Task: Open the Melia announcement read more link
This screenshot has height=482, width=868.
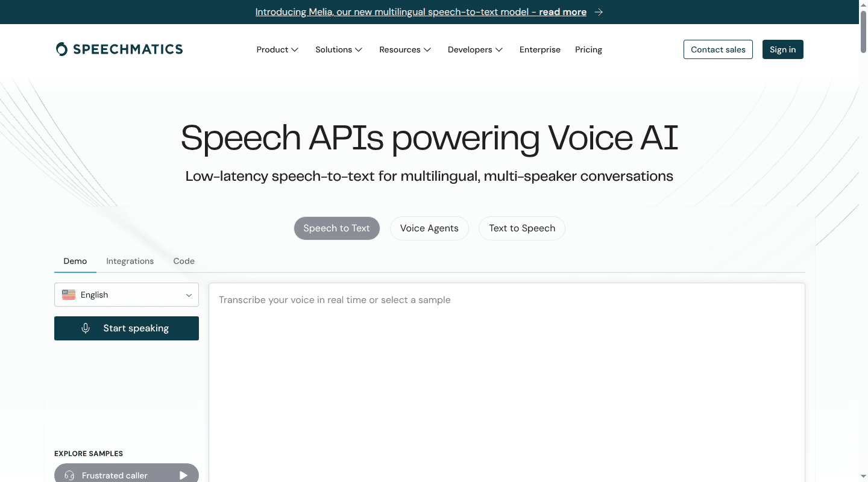Action: (421, 12)
